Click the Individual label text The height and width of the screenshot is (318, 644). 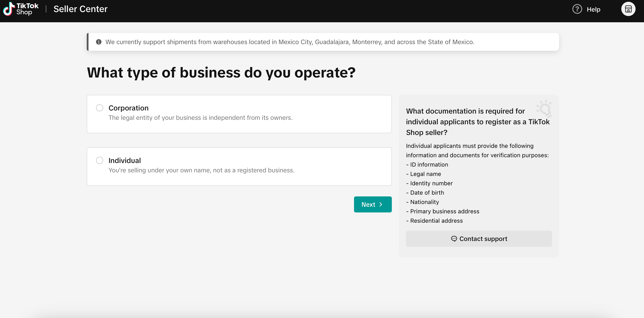(125, 161)
